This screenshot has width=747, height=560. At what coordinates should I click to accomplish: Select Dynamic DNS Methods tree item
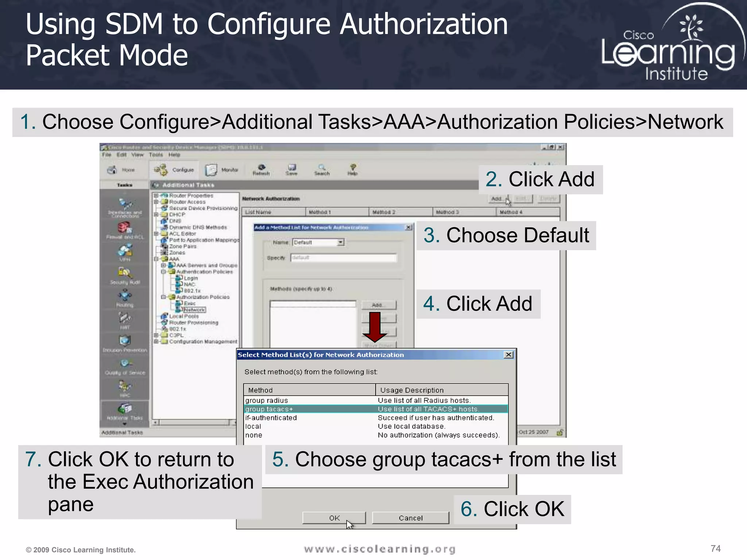click(x=198, y=227)
